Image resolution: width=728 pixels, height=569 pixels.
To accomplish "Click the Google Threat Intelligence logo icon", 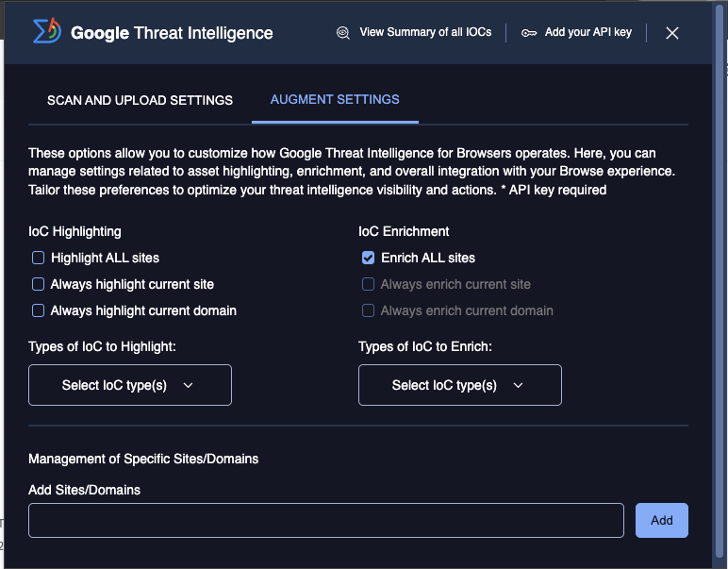I will (x=48, y=32).
